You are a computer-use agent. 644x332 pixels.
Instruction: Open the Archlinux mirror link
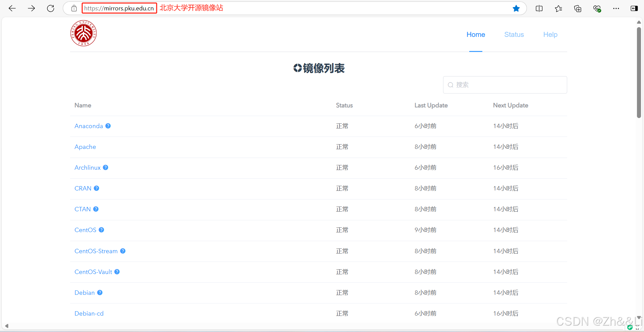pyautogui.click(x=88, y=168)
